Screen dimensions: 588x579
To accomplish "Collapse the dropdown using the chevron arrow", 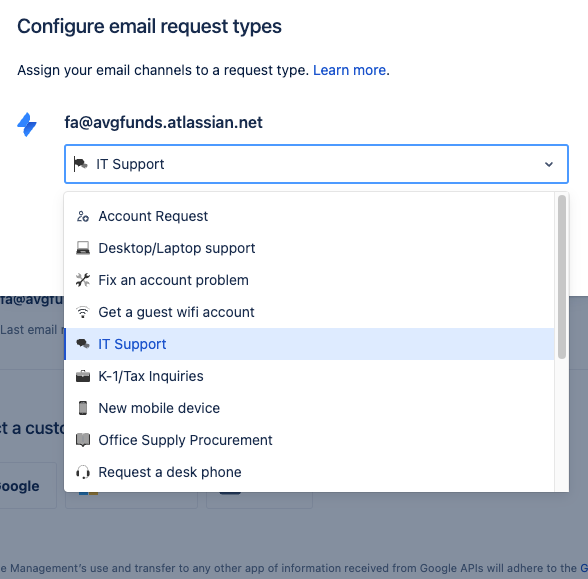I will pyautogui.click(x=549, y=164).
